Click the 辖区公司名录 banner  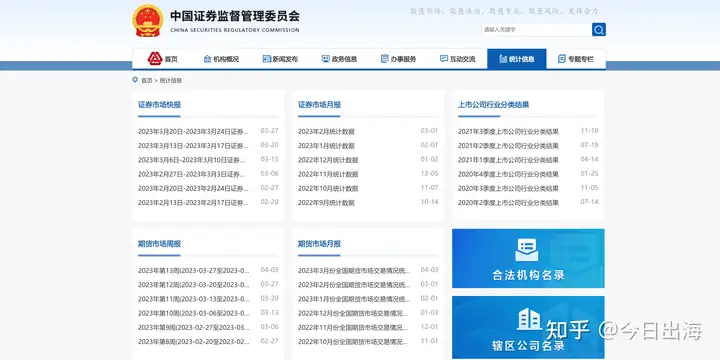click(528, 327)
